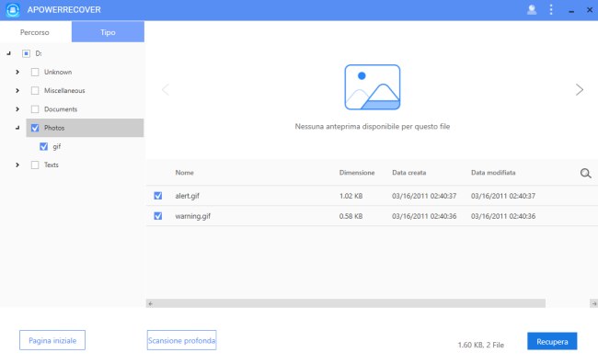This screenshot has width=598, height=364.
Task: Click the ApowerRecover logo icon
Action: click(13, 10)
